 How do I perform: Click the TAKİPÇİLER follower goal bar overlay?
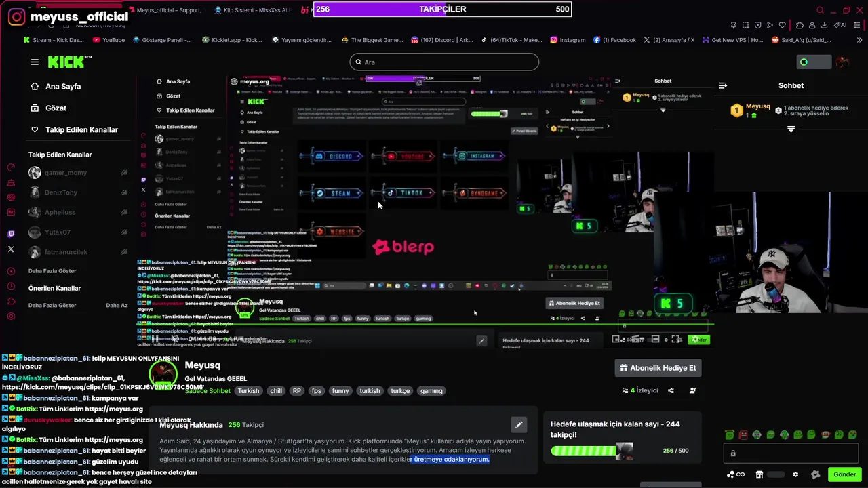pyautogui.click(x=442, y=9)
